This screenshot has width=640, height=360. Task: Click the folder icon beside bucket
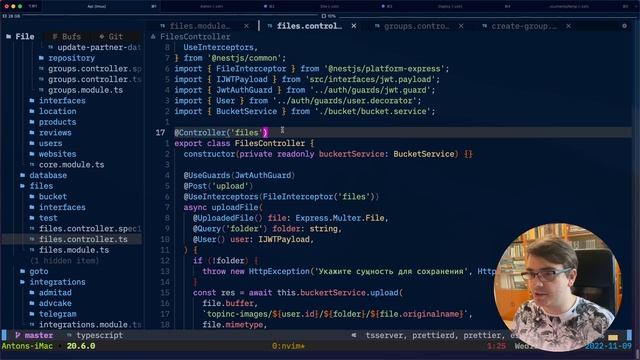(x=32, y=196)
